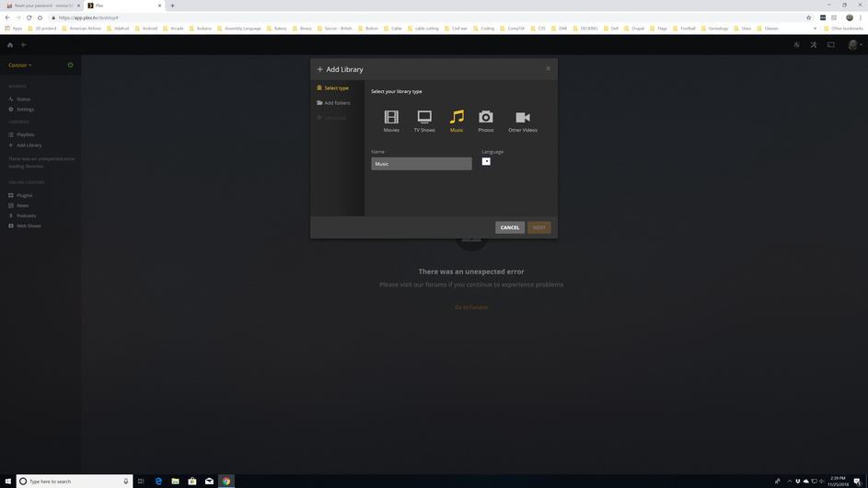The height and width of the screenshot is (488, 868).
Task: Click the Cancel button in Add Library
Action: point(510,227)
